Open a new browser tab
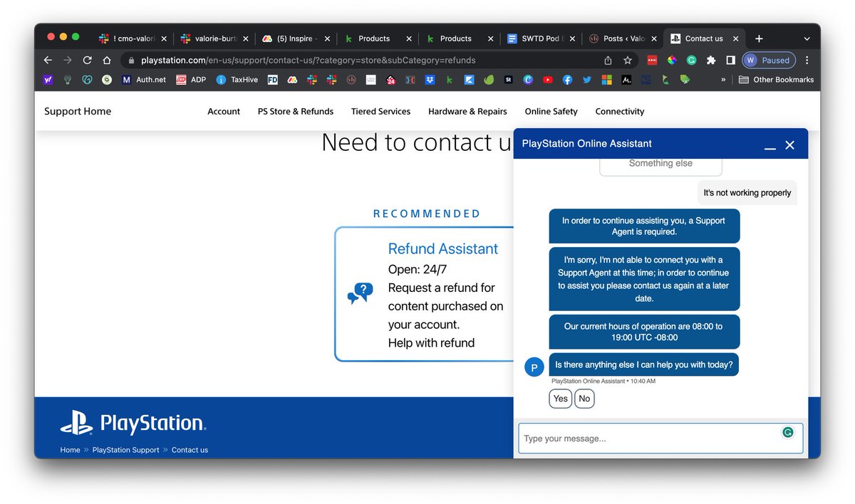855x504 pixels. pos(759,38)
